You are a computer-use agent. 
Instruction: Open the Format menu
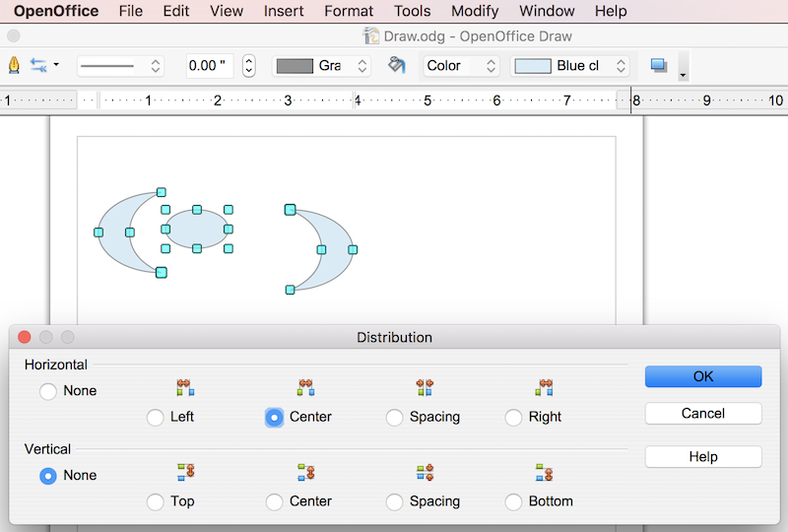tap(349, 11)
